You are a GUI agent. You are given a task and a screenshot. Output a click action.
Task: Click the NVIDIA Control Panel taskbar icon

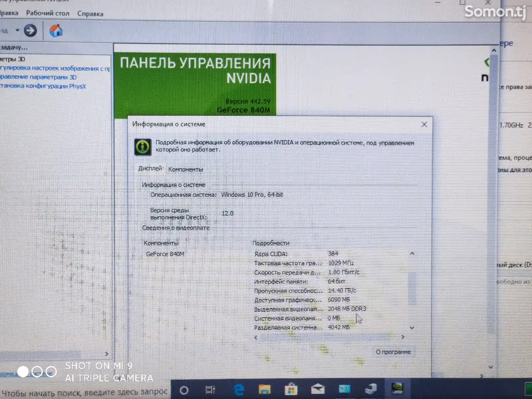point(397,388)
